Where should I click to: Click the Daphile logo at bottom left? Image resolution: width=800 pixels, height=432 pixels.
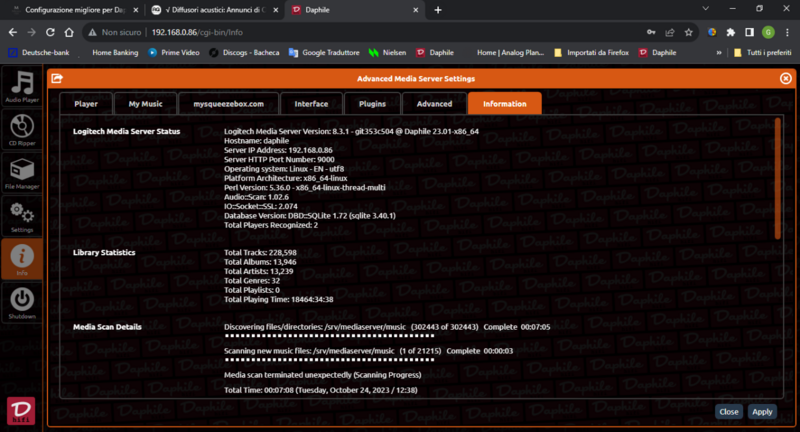[23, 411]
